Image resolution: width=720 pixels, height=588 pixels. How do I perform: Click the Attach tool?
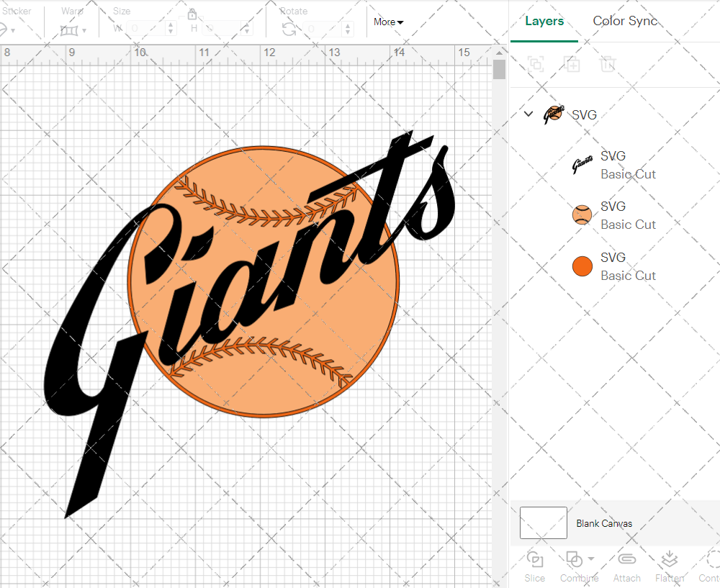(627, 566)
